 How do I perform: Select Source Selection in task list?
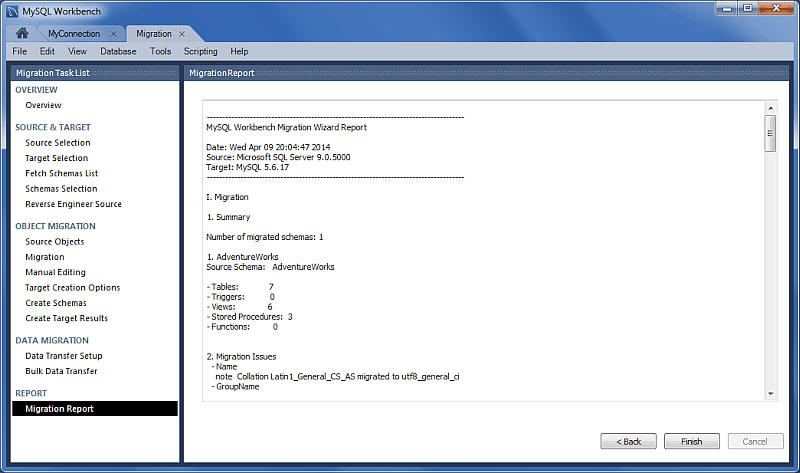click(57, 143)
